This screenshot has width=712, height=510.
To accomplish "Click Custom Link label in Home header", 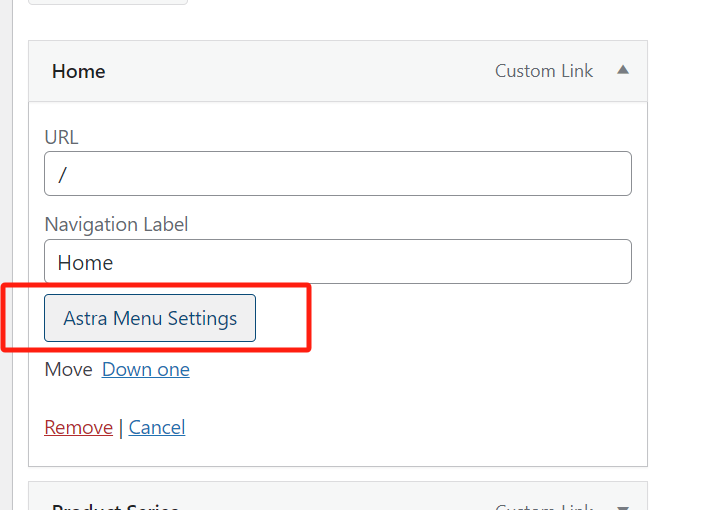I will click(x=544, y=72).
